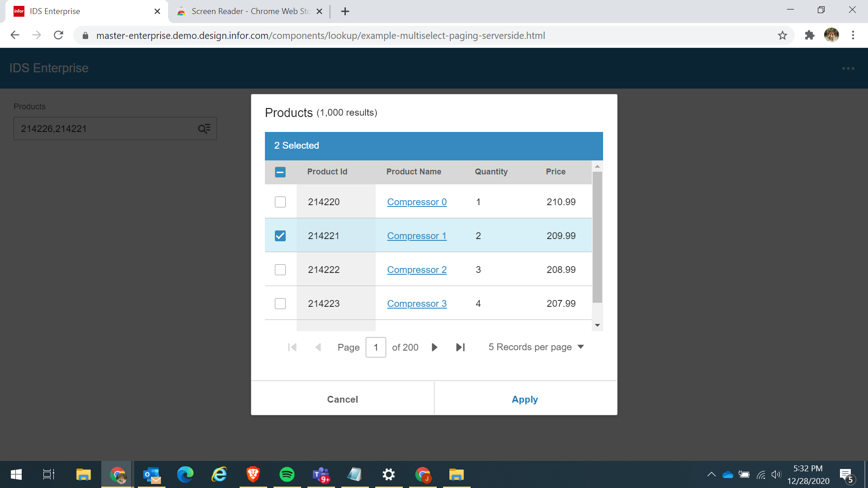Close the Screen Reader tab
The height and width of the screenshot is (488, 868).
(x=319, y=11)
